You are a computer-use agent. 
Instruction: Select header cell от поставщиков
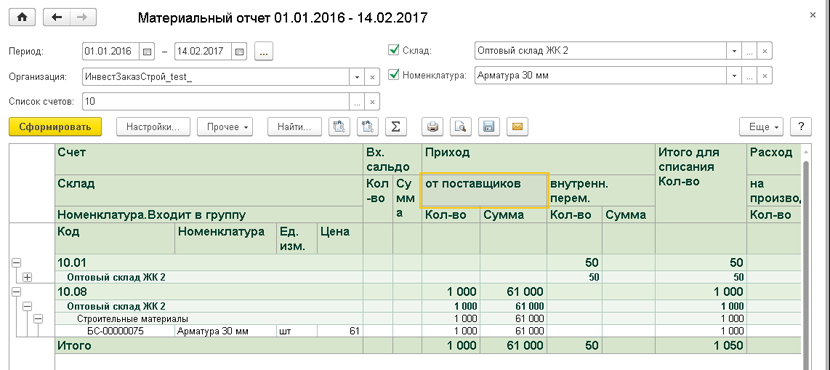tap(484, 190)
